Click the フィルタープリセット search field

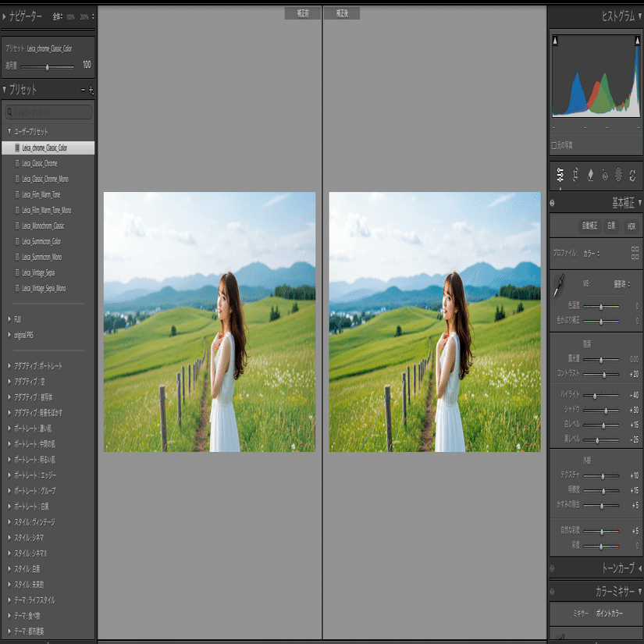[48, 112]
